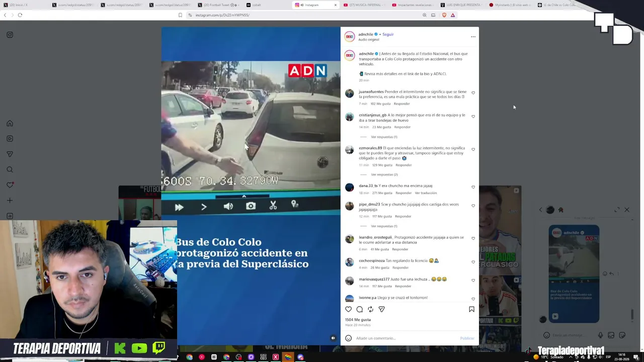644x362 pixels.
Task: Like juanxofuentes comment
Action: [x=473, y=93]
